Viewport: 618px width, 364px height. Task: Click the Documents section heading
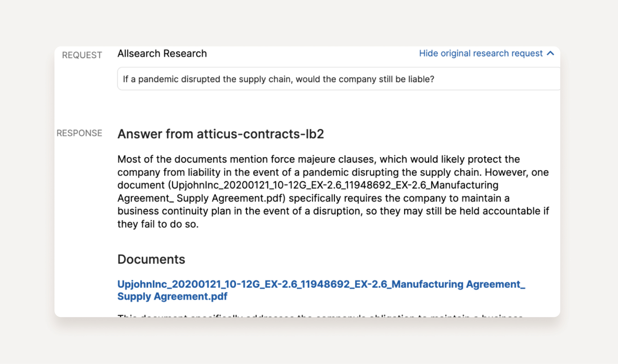[151, 259]
